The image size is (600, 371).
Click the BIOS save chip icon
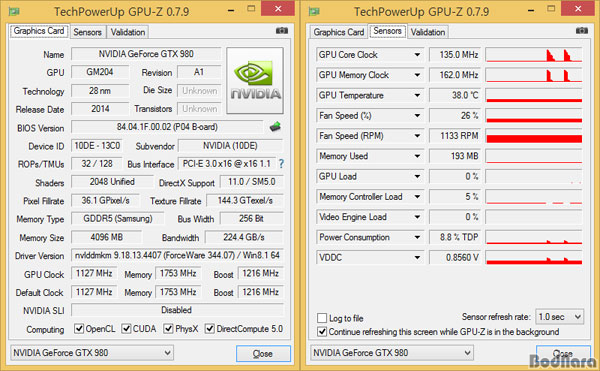275,127
